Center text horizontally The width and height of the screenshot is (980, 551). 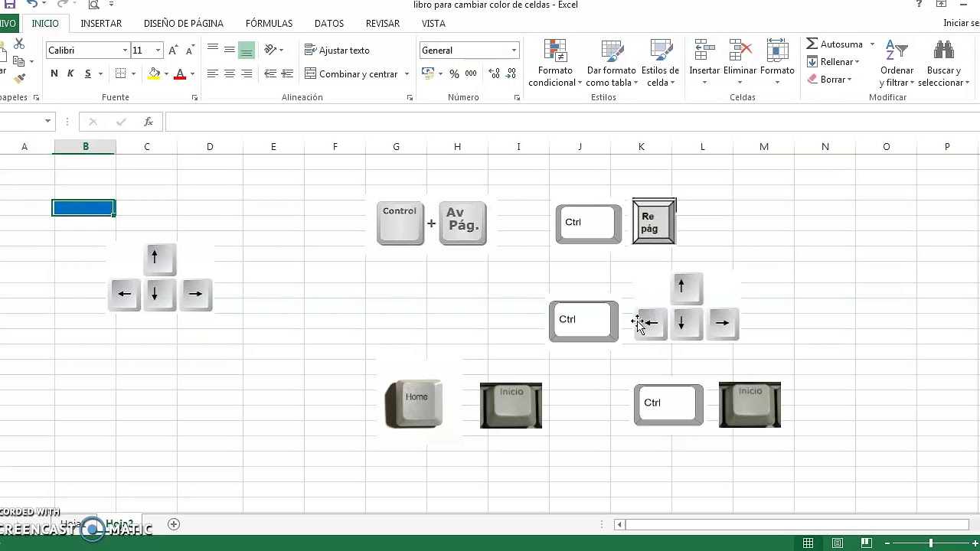(230, 73)
